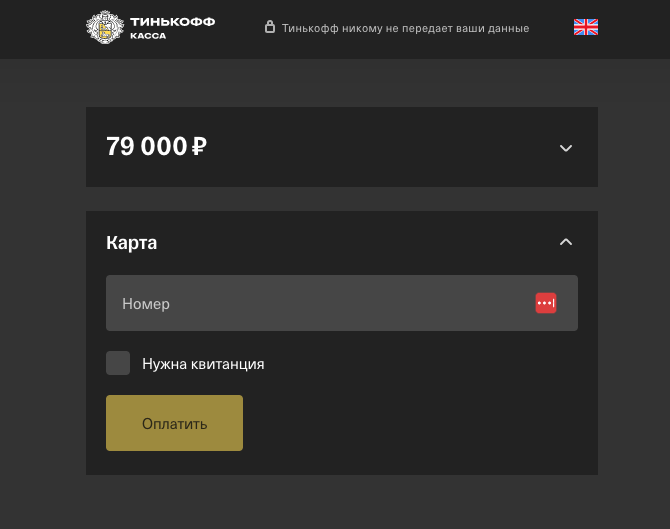Switch language via the UK flag icon
Viewport: 670px width, 529px height.
coord(586,27)
